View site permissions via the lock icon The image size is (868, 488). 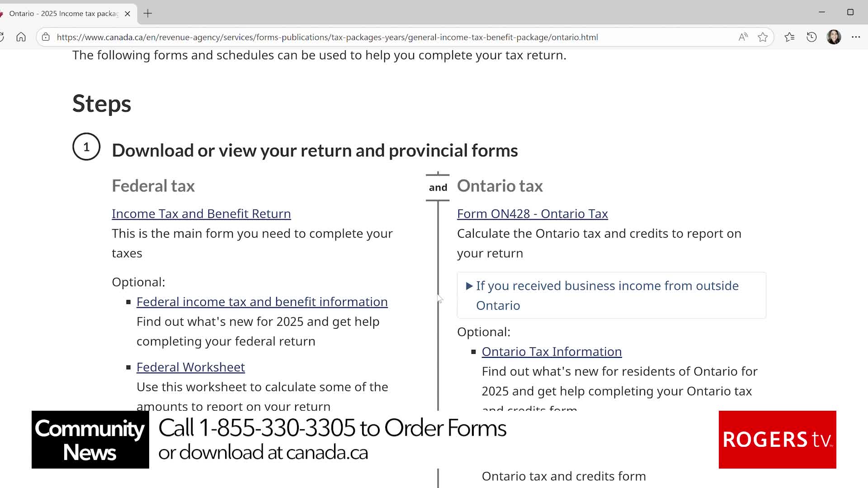(46, 37)
